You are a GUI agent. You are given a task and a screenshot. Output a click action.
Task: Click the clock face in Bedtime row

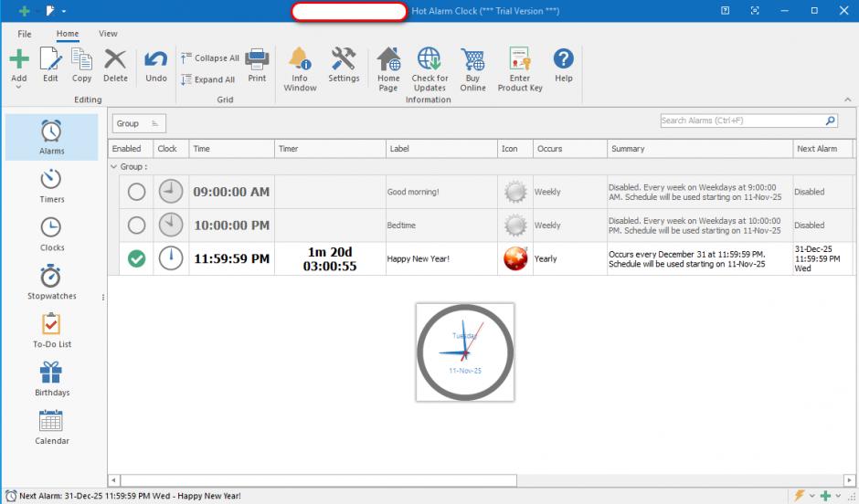click(171, 226)
